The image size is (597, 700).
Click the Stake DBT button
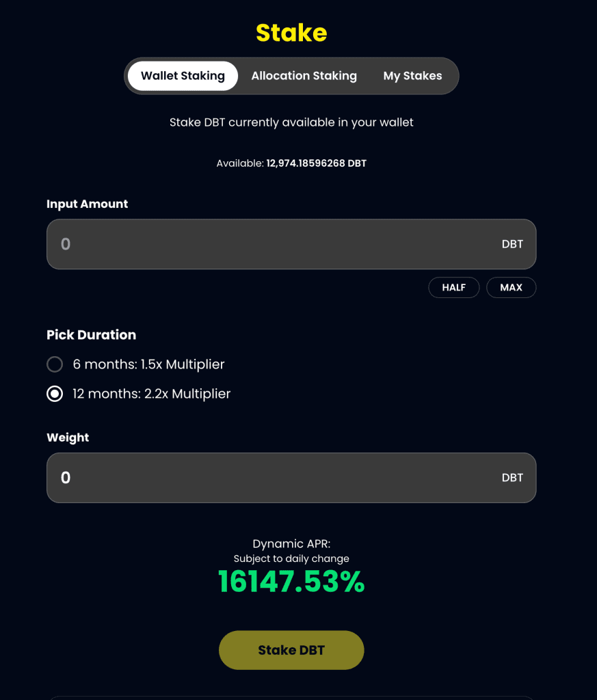(291, 650)
